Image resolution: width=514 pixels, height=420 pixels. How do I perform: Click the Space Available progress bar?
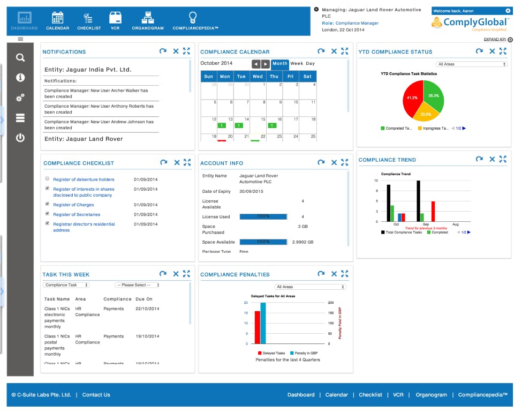(x=263, y=242)
